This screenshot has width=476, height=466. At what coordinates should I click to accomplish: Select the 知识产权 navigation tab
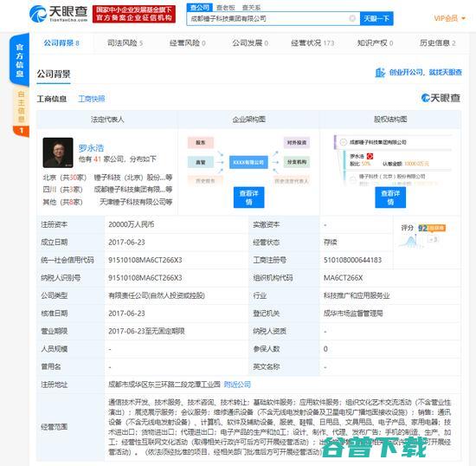[375, 43]
